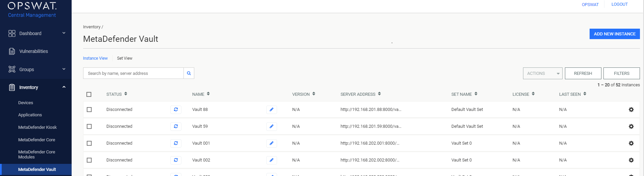This screenshot has width=644, height=176.
Task: Check the Vault 88 row checkbox
Action: pos(89,110)
